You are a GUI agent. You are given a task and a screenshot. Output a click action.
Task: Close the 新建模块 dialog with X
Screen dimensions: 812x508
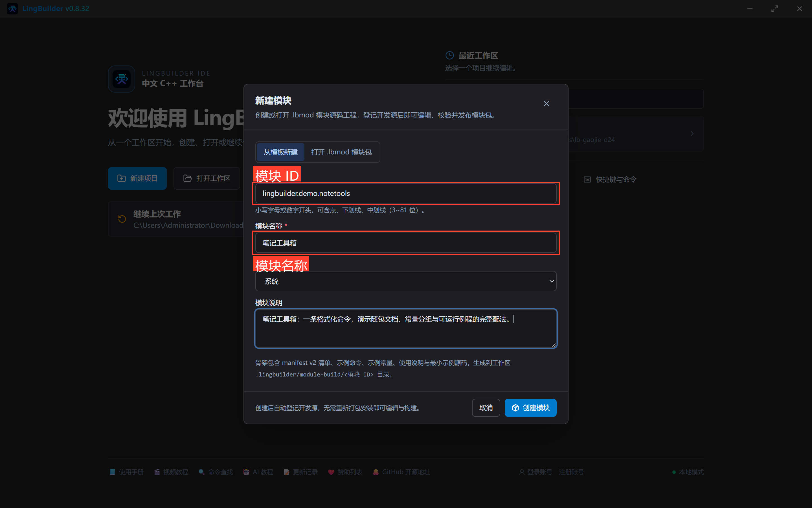pyautogui.click(x=547, y=104)
